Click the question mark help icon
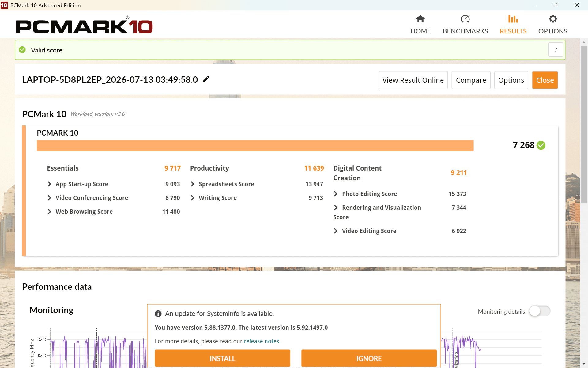The width and height of the screenshot is (588, 368). [556, 50]
